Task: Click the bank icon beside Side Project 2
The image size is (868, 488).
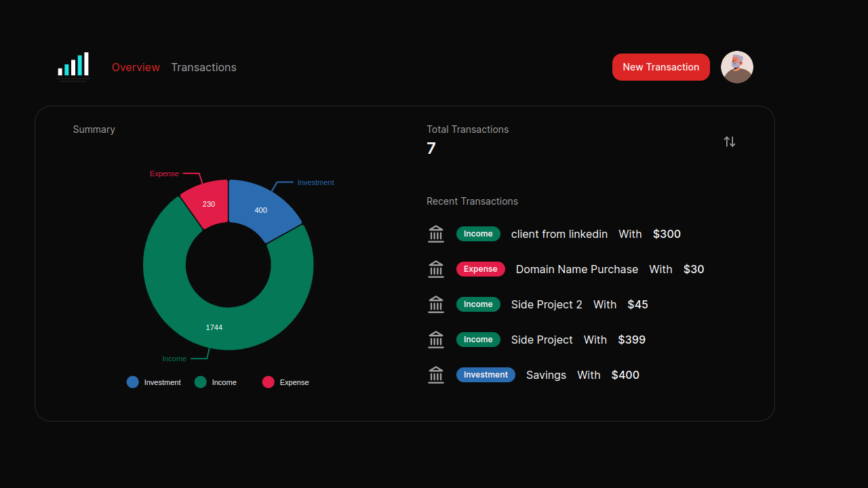Action: click(435, 304)
